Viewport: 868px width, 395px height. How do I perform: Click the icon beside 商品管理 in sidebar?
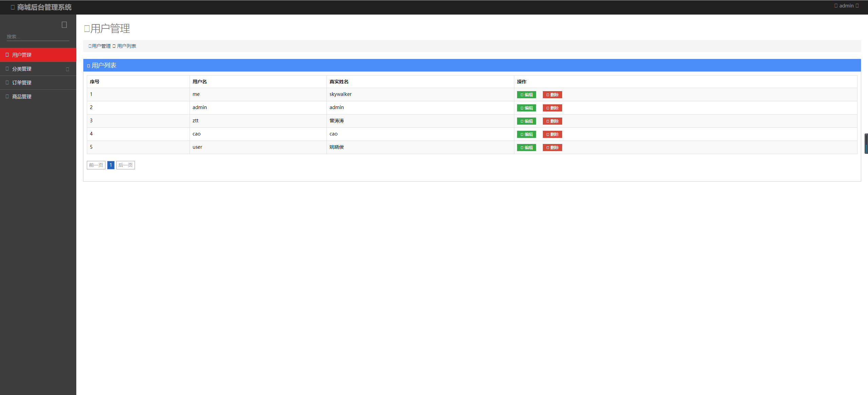7,97
